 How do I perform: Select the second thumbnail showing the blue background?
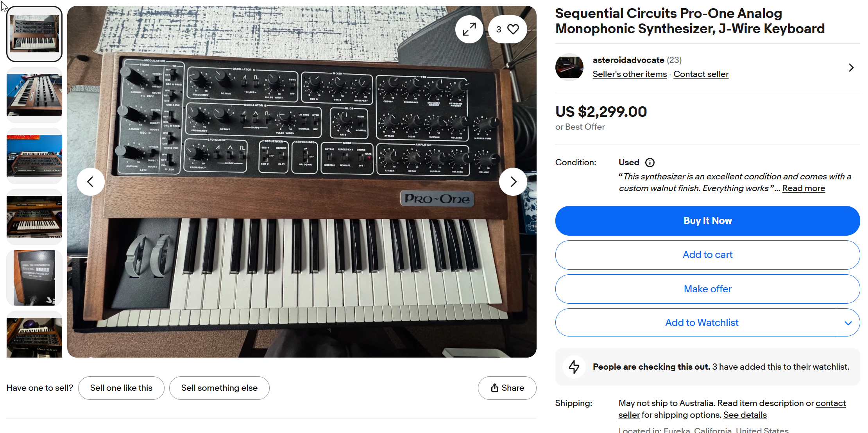point(34,95)
